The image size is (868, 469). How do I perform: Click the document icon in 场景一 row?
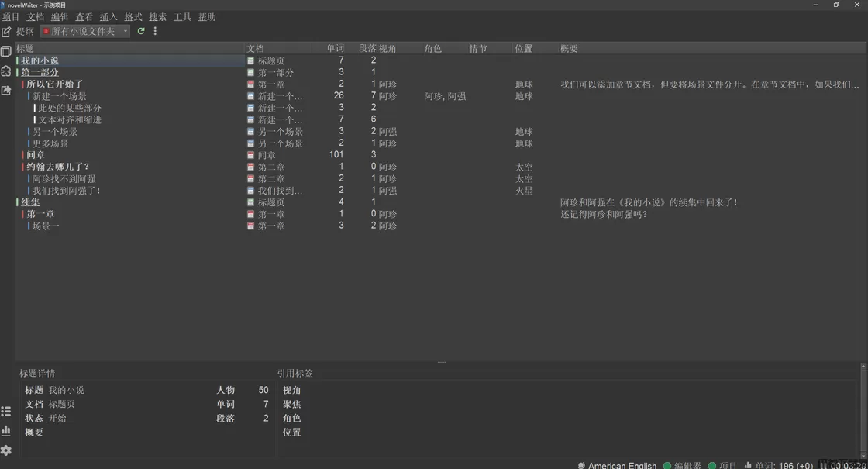click(x=251, y=226)
